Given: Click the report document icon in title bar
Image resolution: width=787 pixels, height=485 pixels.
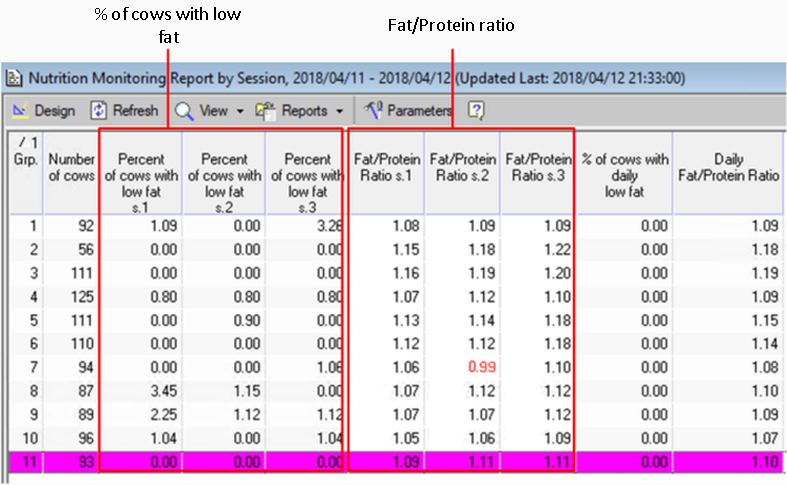Looking at the screenshot, I should (x=14, y=77).
